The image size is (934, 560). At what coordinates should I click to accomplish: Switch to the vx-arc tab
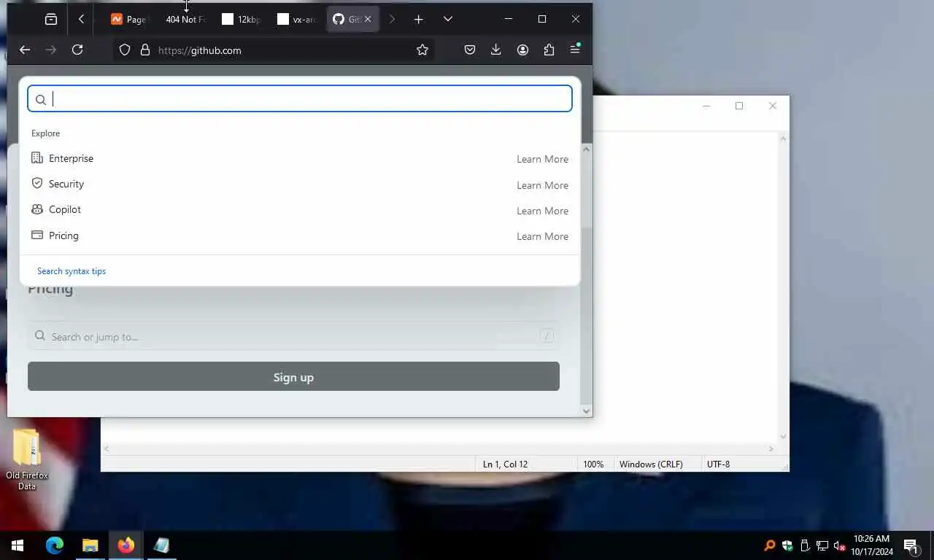pos(296,20)
